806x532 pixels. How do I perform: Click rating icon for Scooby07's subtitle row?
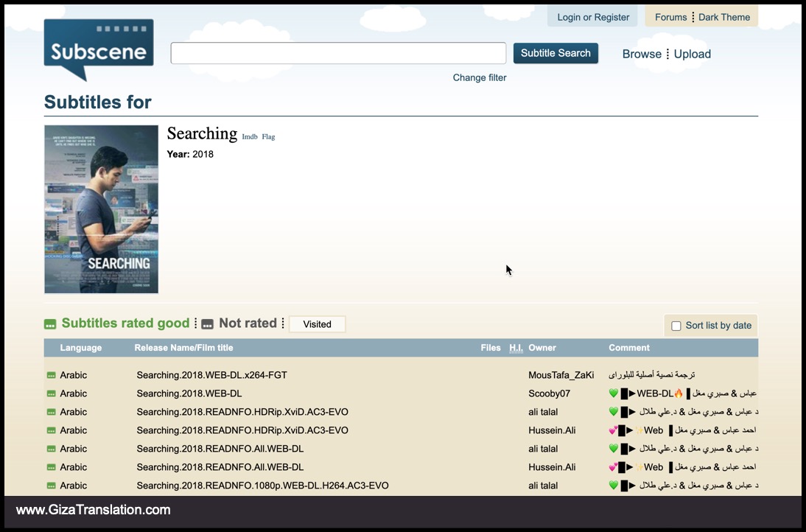click(x=52, y=393)
